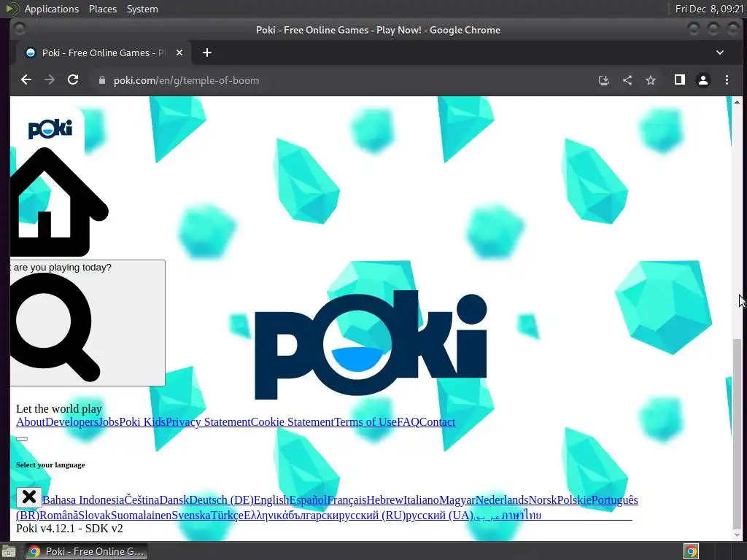
Task: Select Dansk language
Action: pos(174,500)
